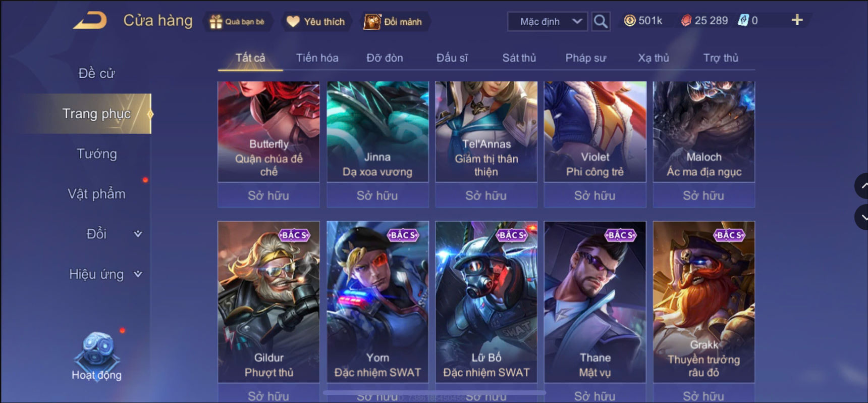Click the red gem balance 25 289
Image resolution: width=868 pixels, height=403 pixels.
704,21
